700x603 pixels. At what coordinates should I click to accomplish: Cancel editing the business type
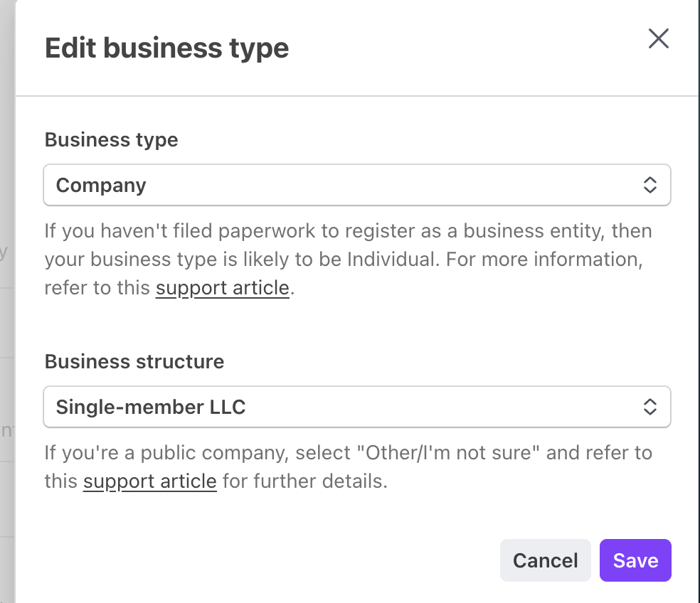(x=545, y=560)
